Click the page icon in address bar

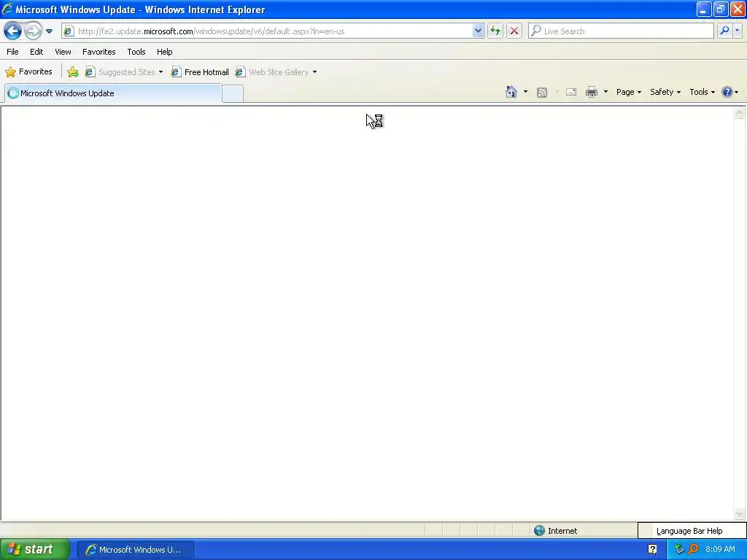point(69,31)
